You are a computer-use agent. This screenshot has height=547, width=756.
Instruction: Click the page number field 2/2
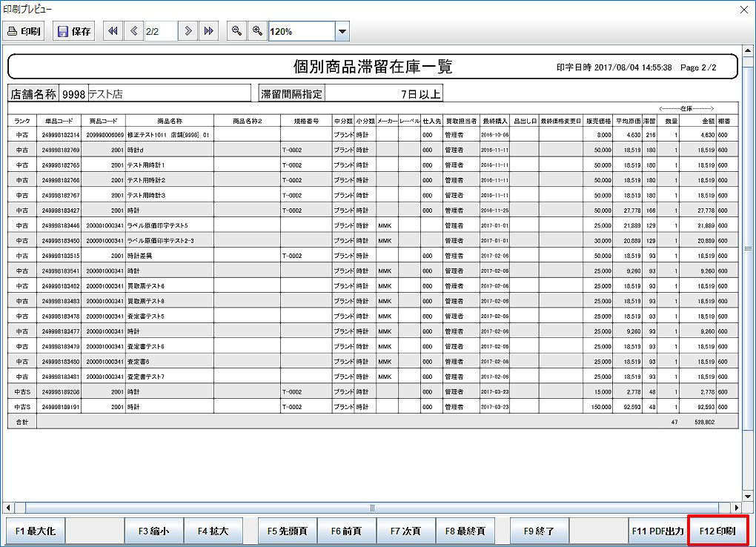pyautogui.click(x=160, y=31)
